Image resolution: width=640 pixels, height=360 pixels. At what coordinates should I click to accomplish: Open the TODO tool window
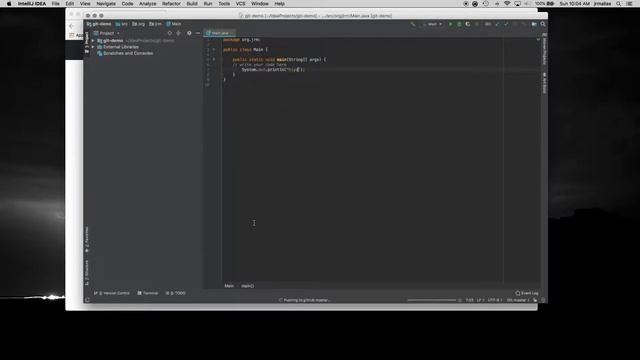click(176, 293)
